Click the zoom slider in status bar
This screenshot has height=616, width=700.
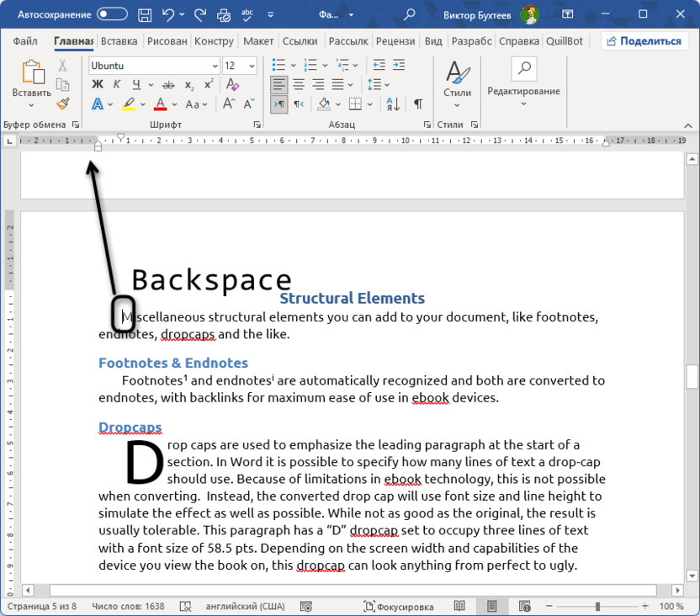tap(598, 606)
